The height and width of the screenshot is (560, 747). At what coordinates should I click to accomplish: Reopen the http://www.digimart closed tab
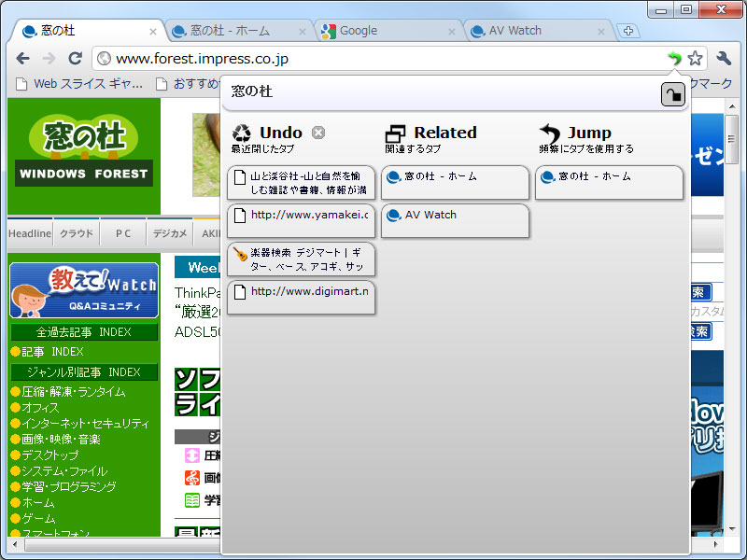(301, 298)
